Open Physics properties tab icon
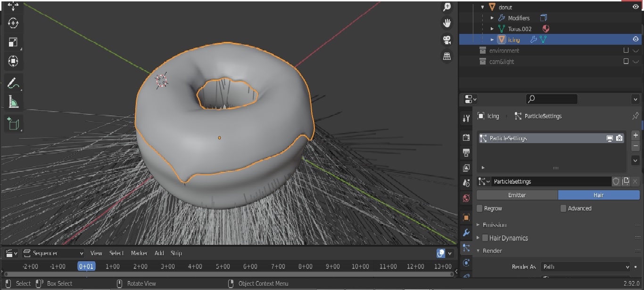This screenshot has width=644, height=290. 466,263
